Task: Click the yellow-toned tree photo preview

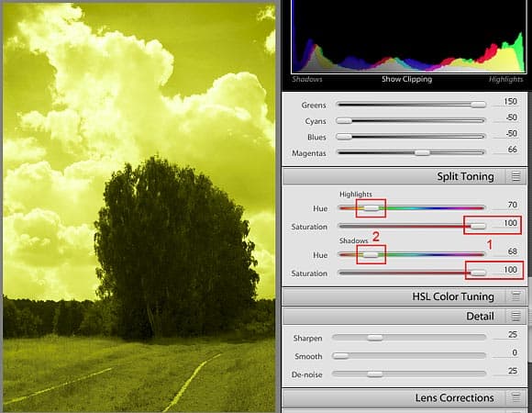Action: [139, 207]
